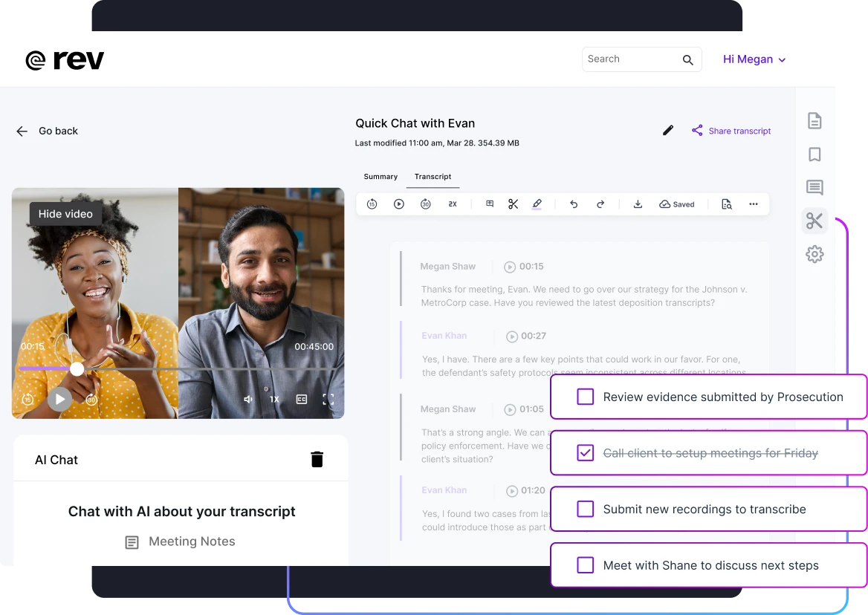The width and height of the screenshot is (868, 615).
Task: Open the comments sidebar icon
Action: [x=814, y=187]
